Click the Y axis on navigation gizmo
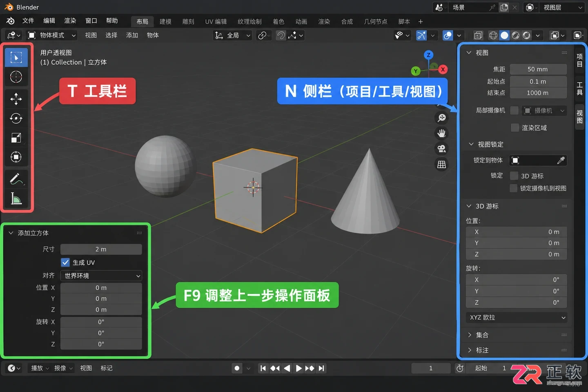Viewport: 588px width, 392px height. tap(416, 71)
